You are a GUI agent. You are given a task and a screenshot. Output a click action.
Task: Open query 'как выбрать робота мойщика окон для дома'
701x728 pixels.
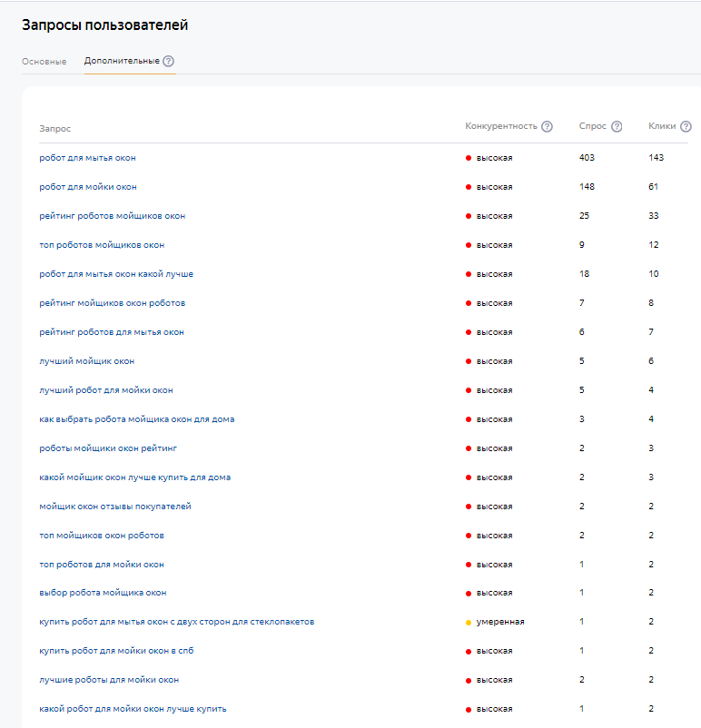pyautogui.click(x=136, y=419)
